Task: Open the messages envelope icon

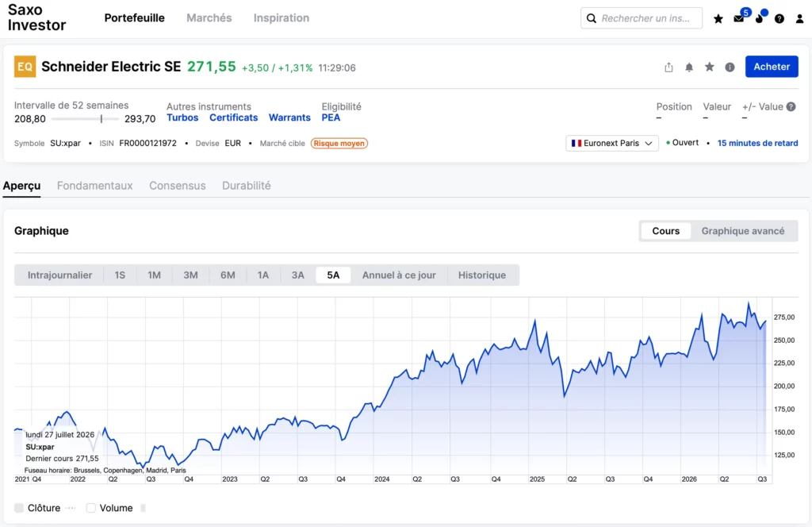Action: (739, 19)
